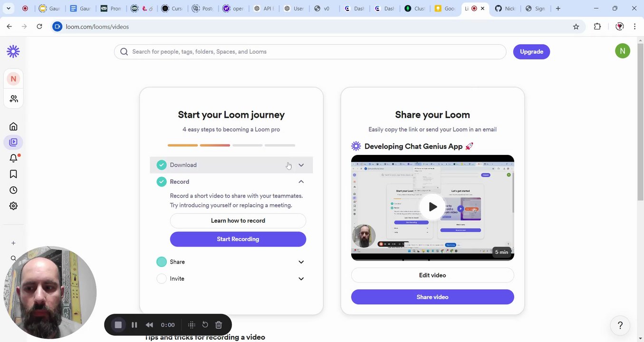Screen dimensions: 644x342
Task: Open notifications bell icon
Action: (13, 158)
